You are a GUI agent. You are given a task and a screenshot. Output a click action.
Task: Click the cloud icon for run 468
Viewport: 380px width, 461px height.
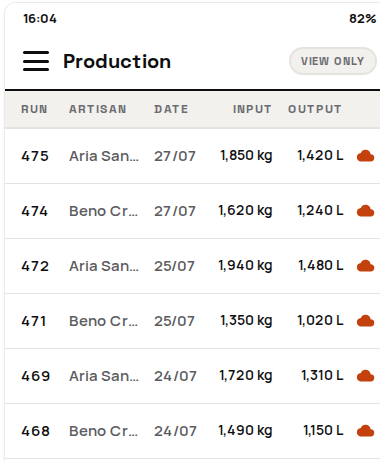click(x=365, y=431)
